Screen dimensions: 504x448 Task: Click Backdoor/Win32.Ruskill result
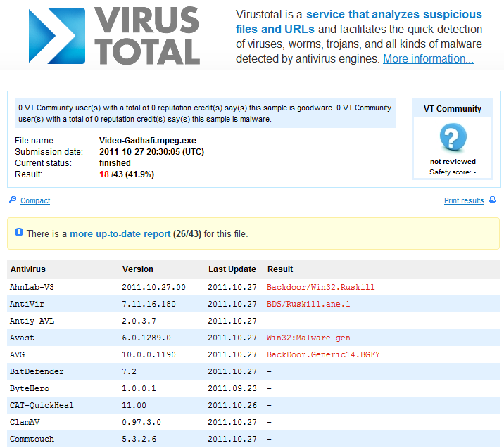320,287
